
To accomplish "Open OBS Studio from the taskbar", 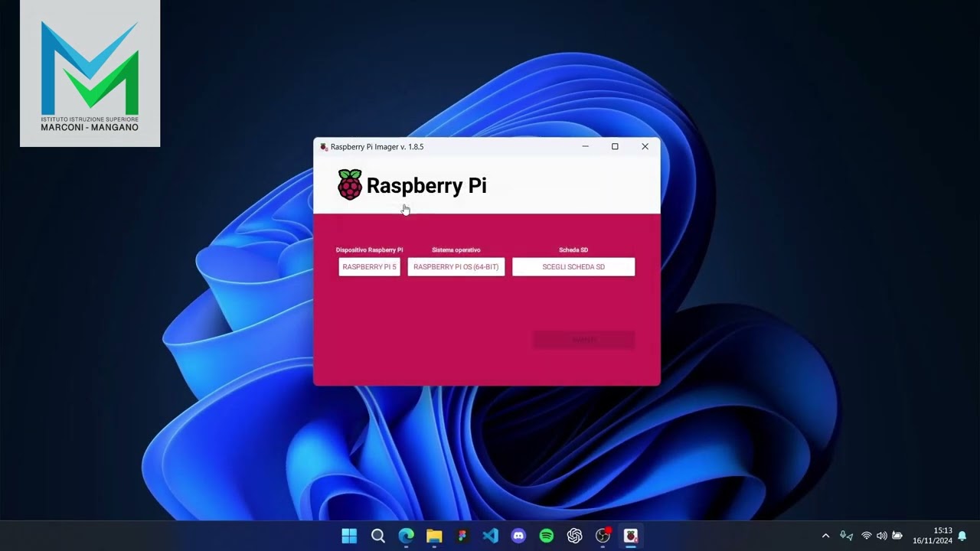I will tap(603, 536).
